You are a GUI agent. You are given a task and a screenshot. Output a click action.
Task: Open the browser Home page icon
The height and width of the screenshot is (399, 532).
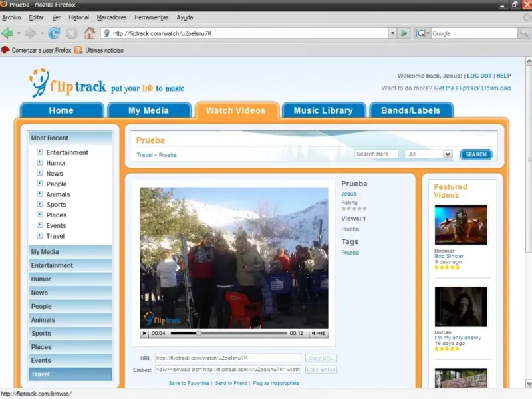(90, 33)
